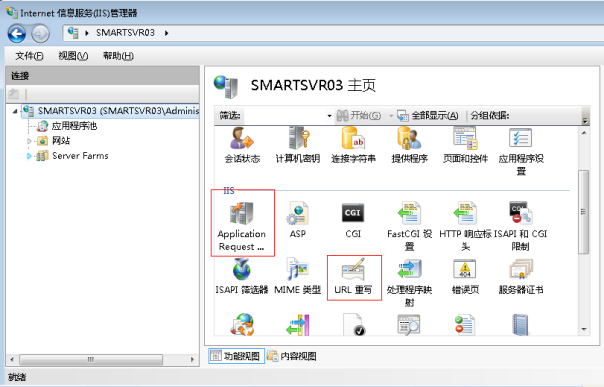Collapse the SMARTSVR03 server tree node
This screenshot has height=387, width=604.
15,111
